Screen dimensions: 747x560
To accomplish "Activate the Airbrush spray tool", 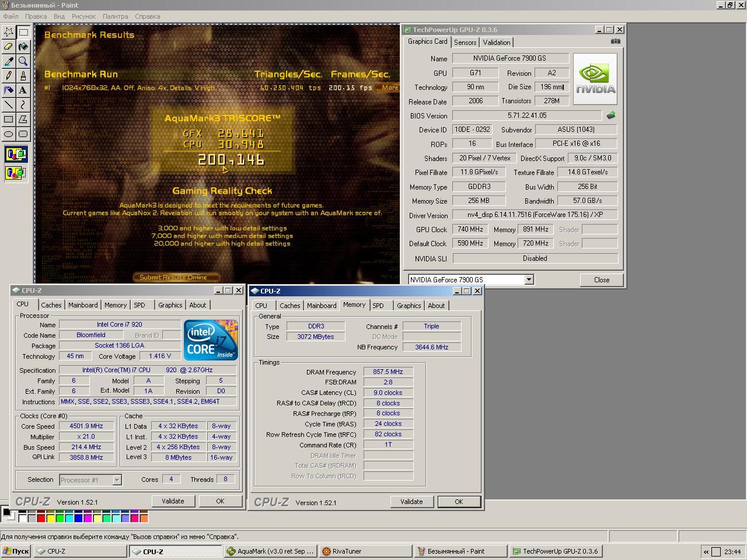I will coord(9,90).
